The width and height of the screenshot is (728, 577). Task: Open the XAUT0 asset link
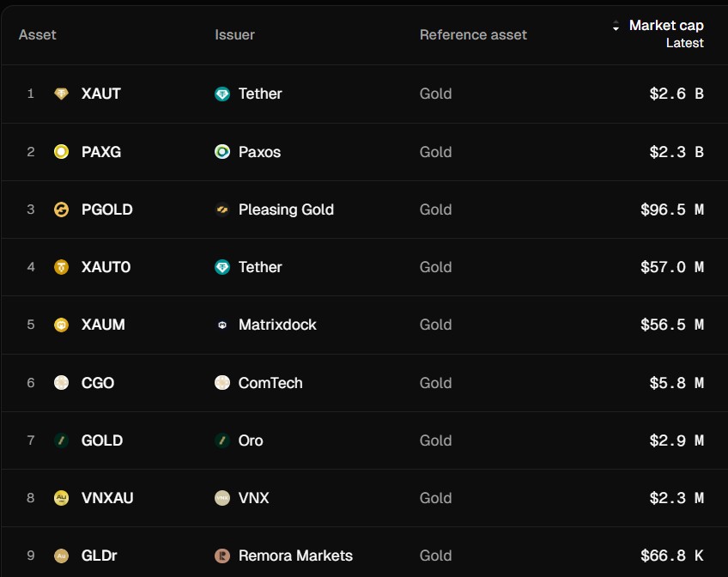[x=106, y=267]
